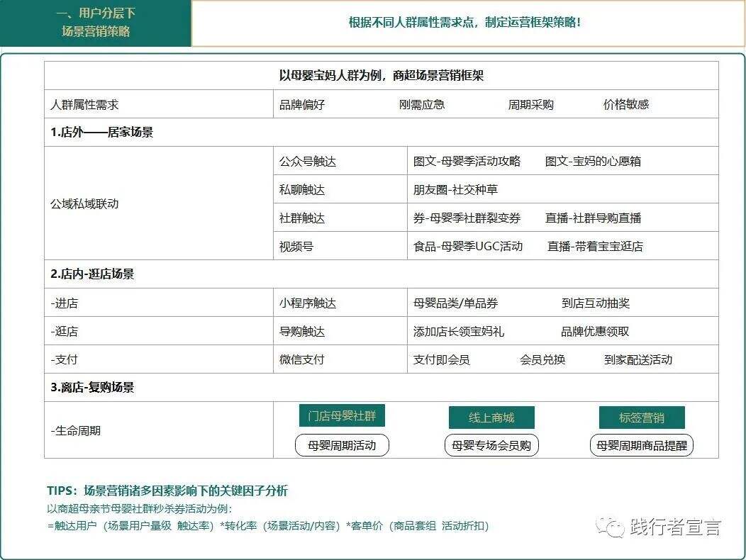Click the 标签营销 green button
Screen dimensions: 746x560
pyautogui.click(x=642, y=418)
